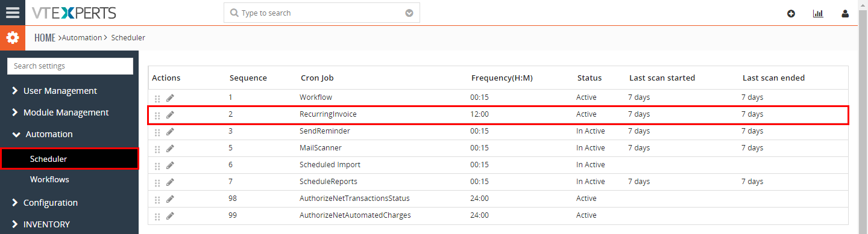The height and width of the screenshot is (234, 868).
Task: Click the Sequence column header
Action: pos(248,78)
